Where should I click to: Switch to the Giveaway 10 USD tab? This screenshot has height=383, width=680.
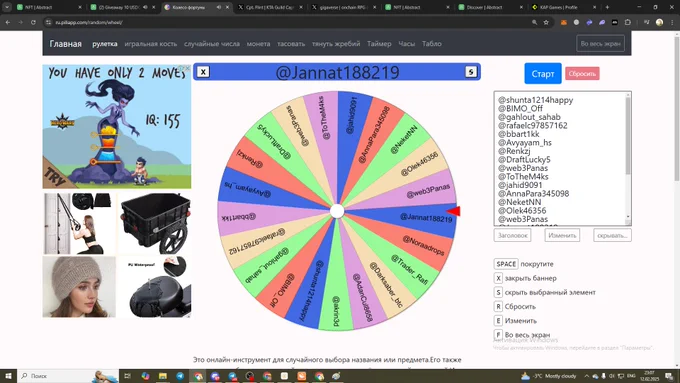119,7
